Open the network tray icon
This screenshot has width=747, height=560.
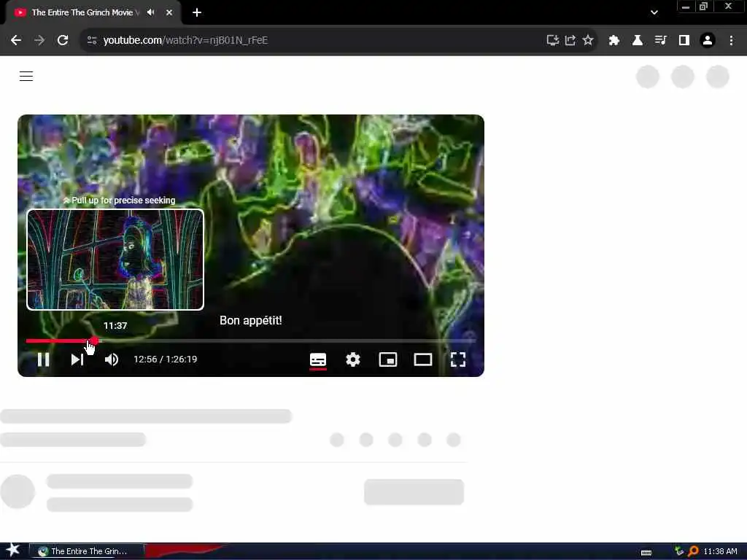[x=679, y=551]
